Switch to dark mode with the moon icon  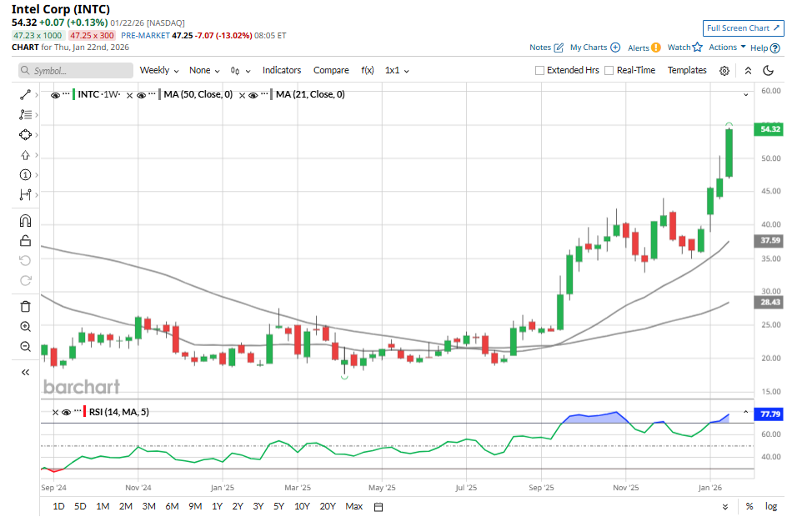[x=769, y=71]
